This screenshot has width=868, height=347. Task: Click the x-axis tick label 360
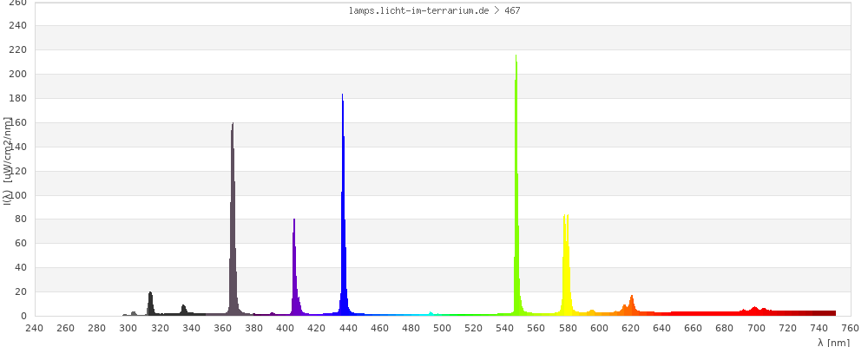223,328
